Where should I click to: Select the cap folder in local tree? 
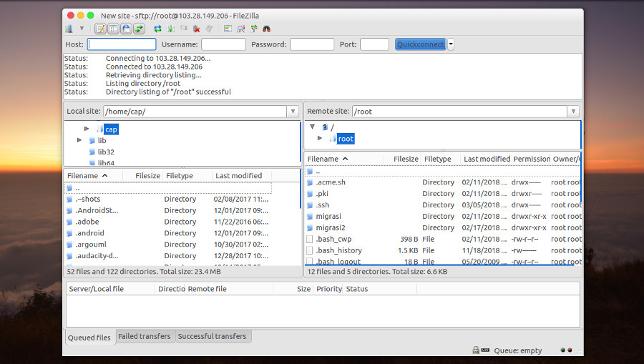pos(111,129)
